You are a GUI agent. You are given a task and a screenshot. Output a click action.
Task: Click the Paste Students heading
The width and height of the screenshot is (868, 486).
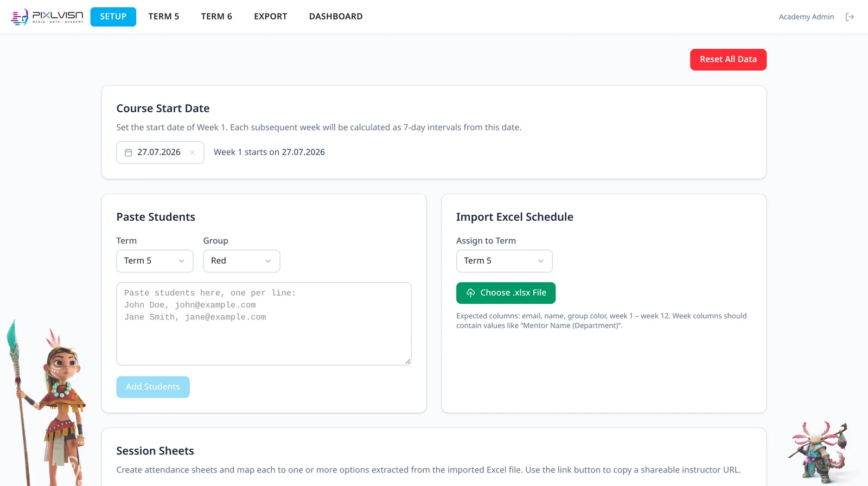click(x=156, y=217)
